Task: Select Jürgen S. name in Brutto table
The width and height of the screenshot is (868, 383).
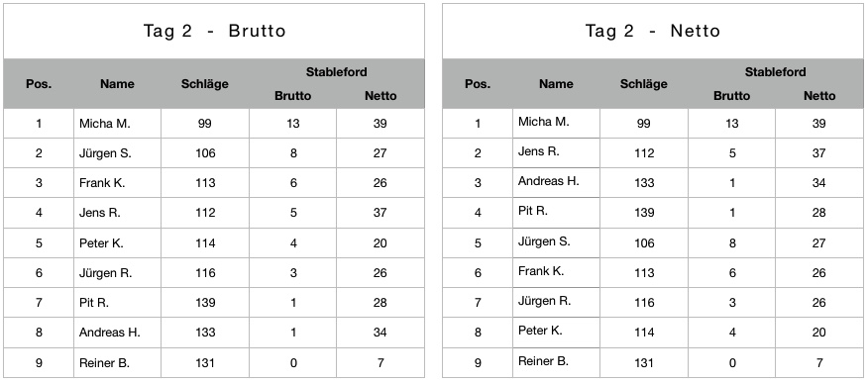Action: tap(105, 153)
